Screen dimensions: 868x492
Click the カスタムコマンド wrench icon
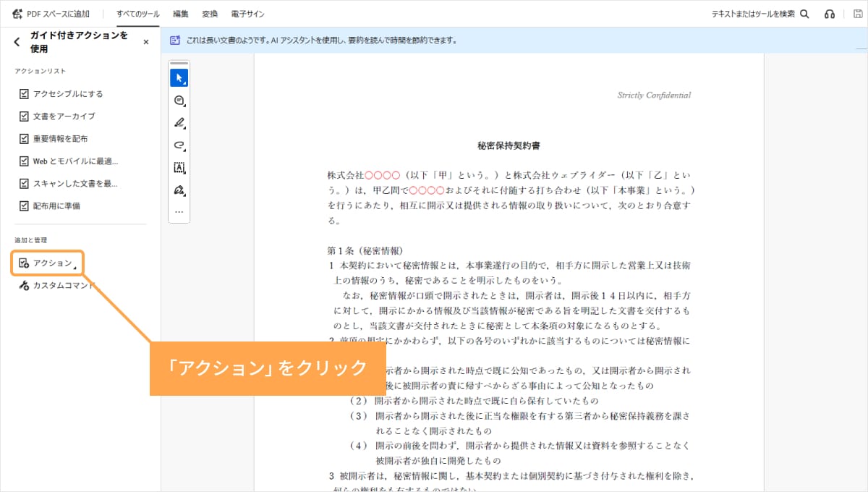point(24,286)
